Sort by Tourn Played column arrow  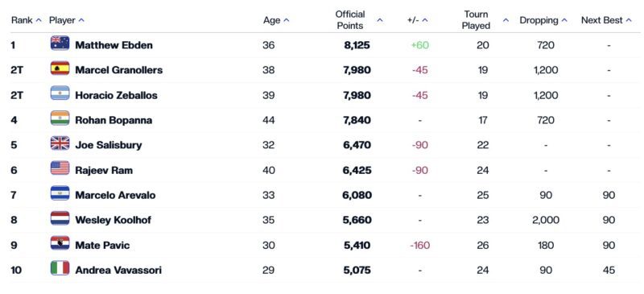506,20
